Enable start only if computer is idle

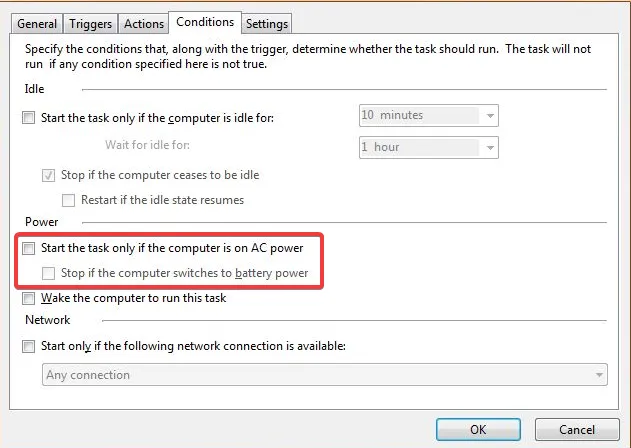28,117
